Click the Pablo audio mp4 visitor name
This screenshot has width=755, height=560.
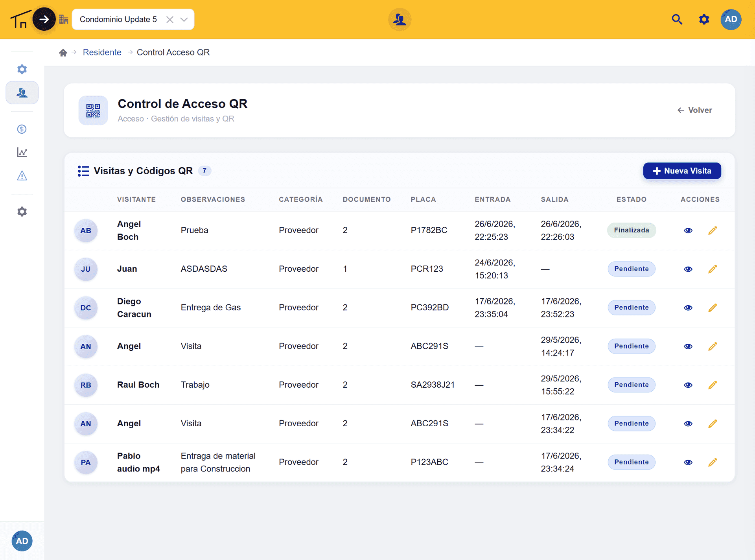[x=138, y=462]
